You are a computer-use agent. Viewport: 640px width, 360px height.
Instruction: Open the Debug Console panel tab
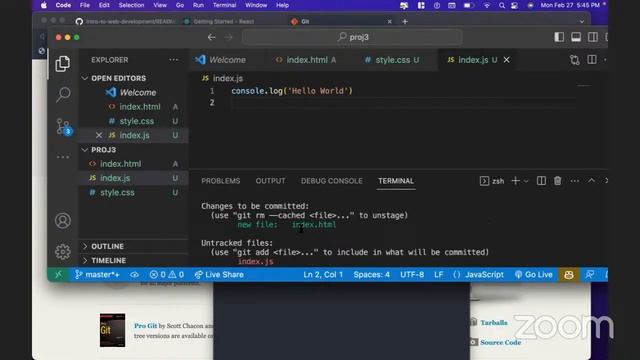(x=331, y=181)
